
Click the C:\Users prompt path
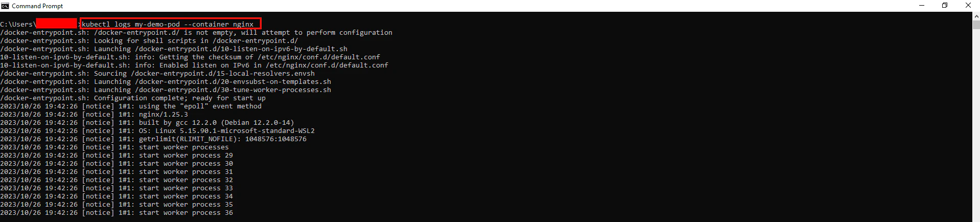17,24
